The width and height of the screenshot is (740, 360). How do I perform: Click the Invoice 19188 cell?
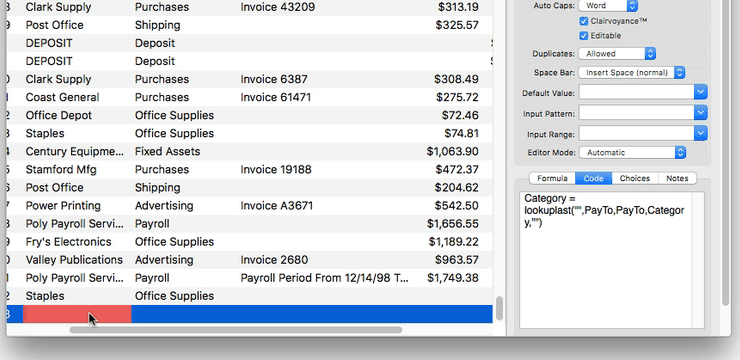click(276, 169)
